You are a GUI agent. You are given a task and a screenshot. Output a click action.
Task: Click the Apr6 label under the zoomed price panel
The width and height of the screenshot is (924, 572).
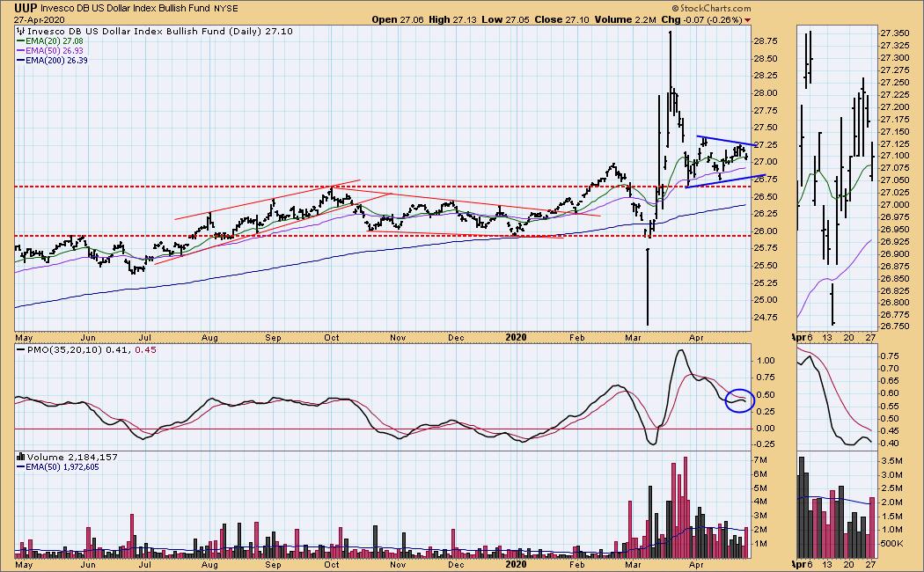pyautogui.click(x=803, y=337)
